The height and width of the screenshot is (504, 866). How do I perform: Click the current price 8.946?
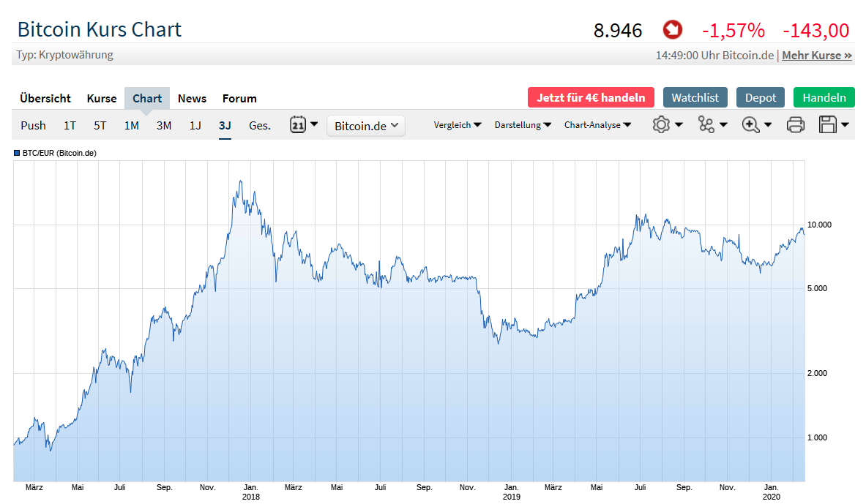tap(617, 31)
